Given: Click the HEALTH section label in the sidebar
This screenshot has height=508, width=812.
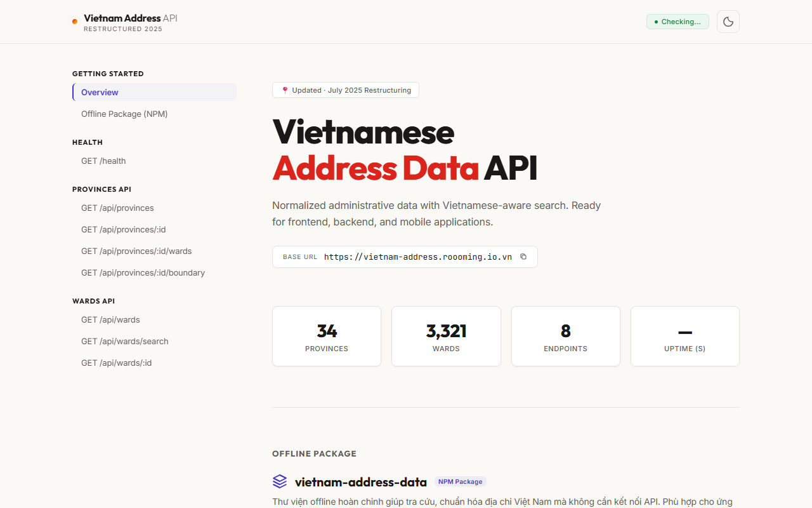Looking at the screenshot, I should [88, 142].
